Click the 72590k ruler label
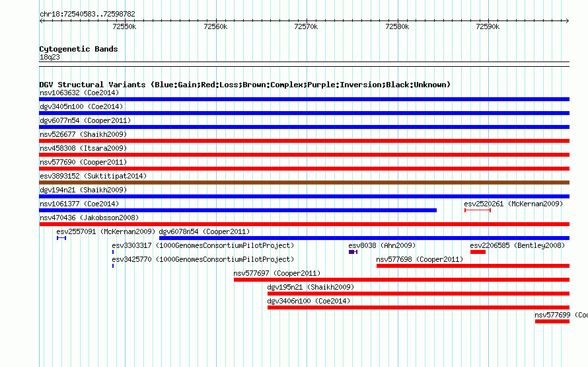Viewport: 588px width, 367px height. tap(488, 26)
